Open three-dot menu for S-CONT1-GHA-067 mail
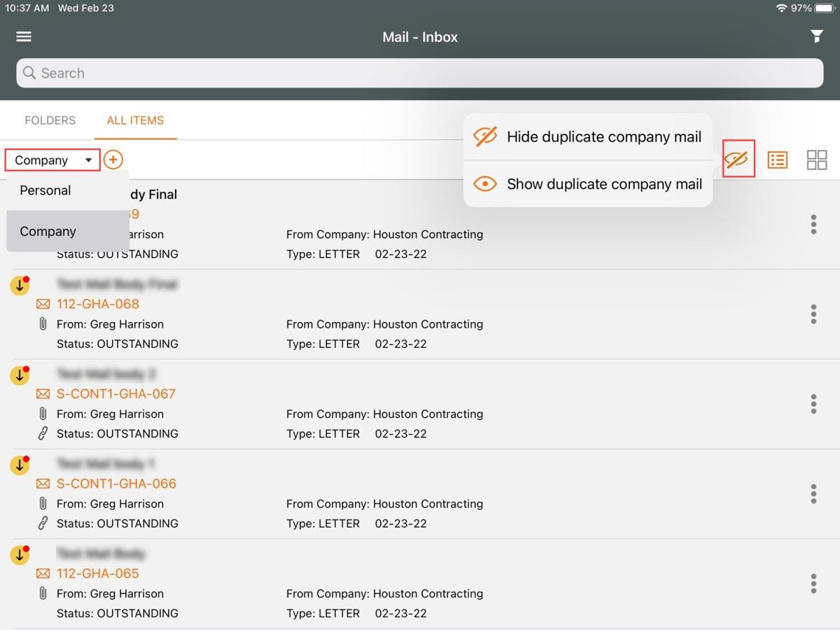The width and height of the screenshot is (840, 630). (x=813, y=404)
